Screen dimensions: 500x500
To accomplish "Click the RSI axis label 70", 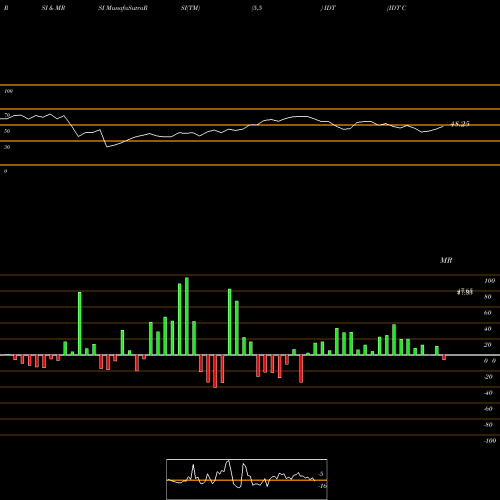I will [x=7, y=115].
